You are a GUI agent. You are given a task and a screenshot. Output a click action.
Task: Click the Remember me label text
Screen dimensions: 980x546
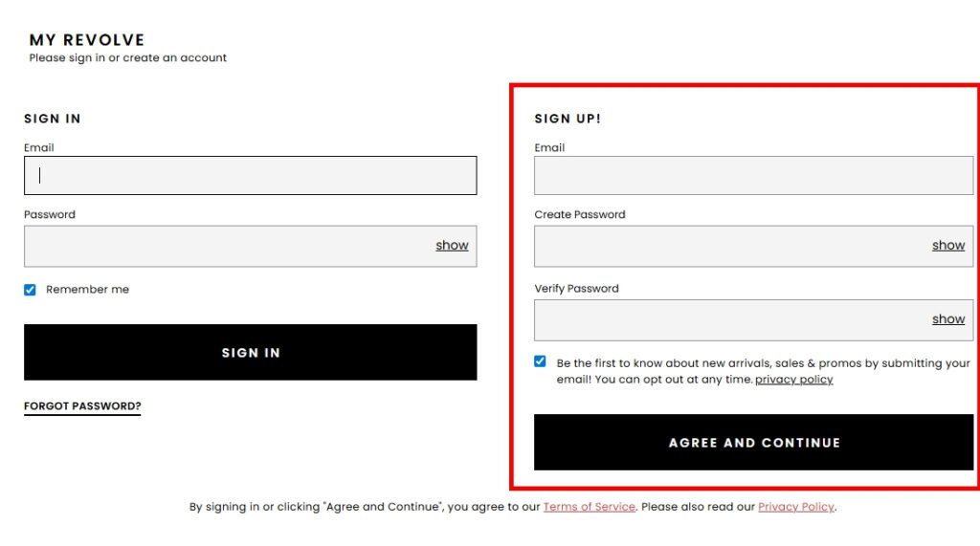[x=87, y=290]
